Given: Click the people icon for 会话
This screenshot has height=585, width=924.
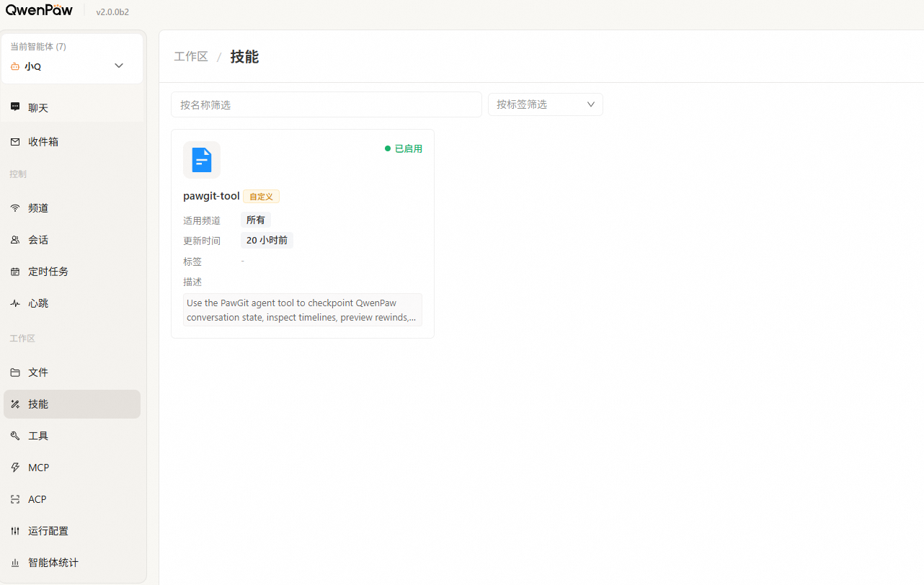Looking at the screenshot, I should (x=15, y=240).
